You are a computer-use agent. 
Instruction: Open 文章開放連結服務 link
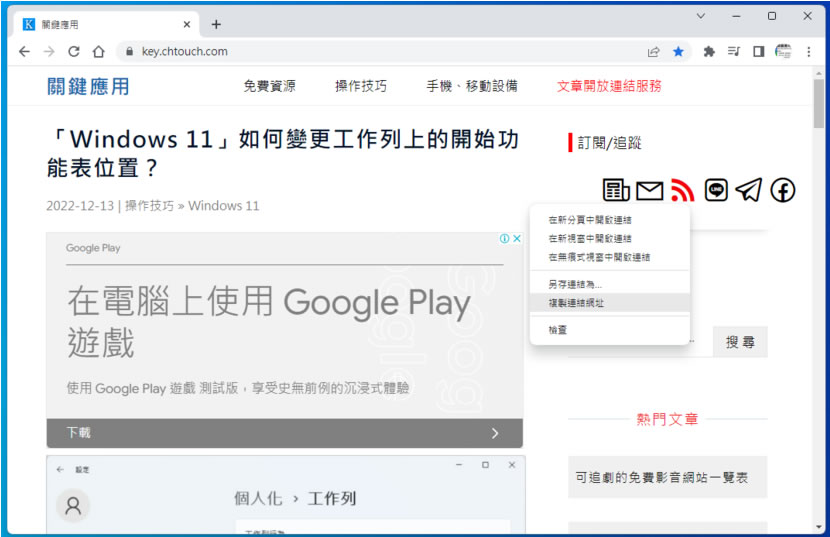coord(609,86)
